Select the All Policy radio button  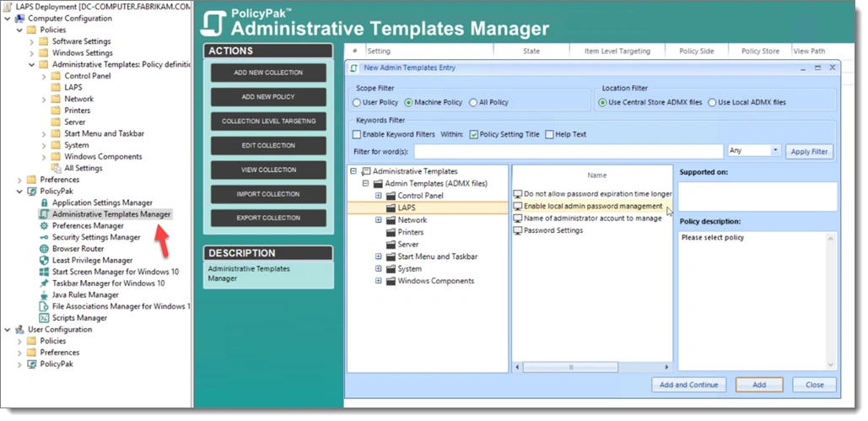click(472, 102)
